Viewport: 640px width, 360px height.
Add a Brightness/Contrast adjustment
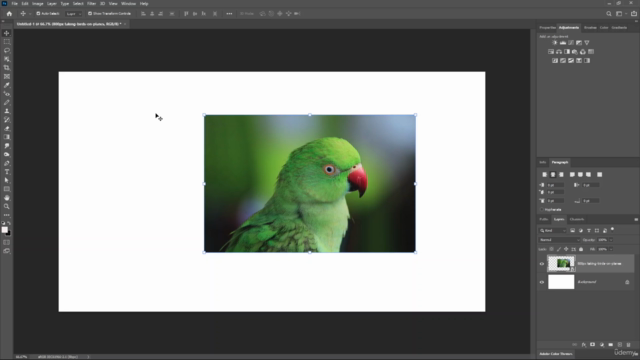pyautogui.click(x=555, y=42)
